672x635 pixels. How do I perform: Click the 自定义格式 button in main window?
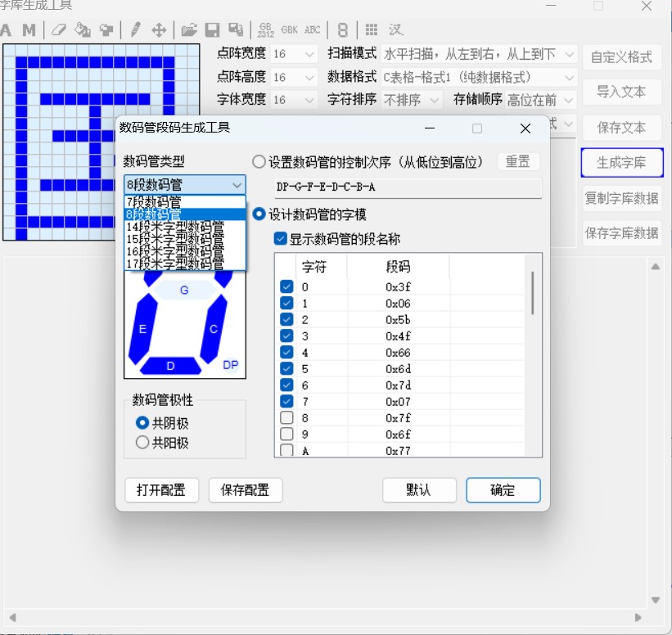pos(622,56)
